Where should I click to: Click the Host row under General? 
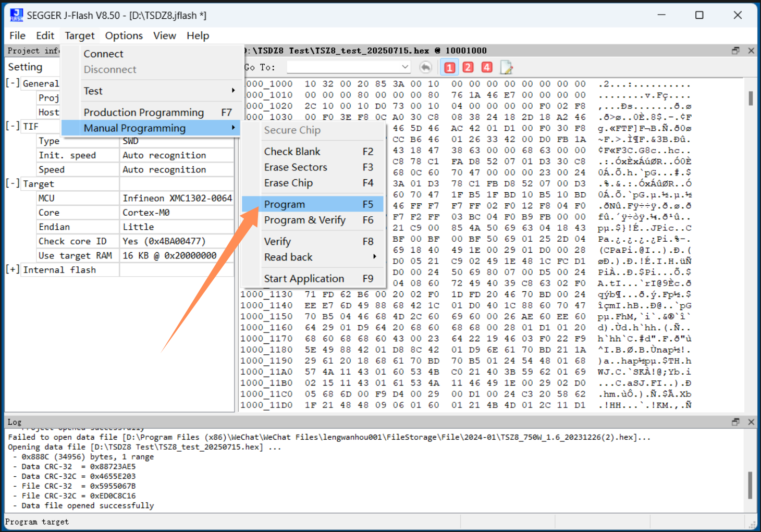[48, 112]
